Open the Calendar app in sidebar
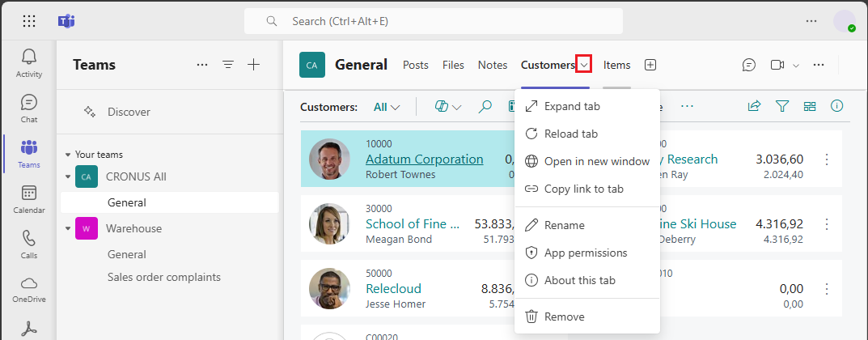The height and width of the screenshot is (340, 868). 29,198
